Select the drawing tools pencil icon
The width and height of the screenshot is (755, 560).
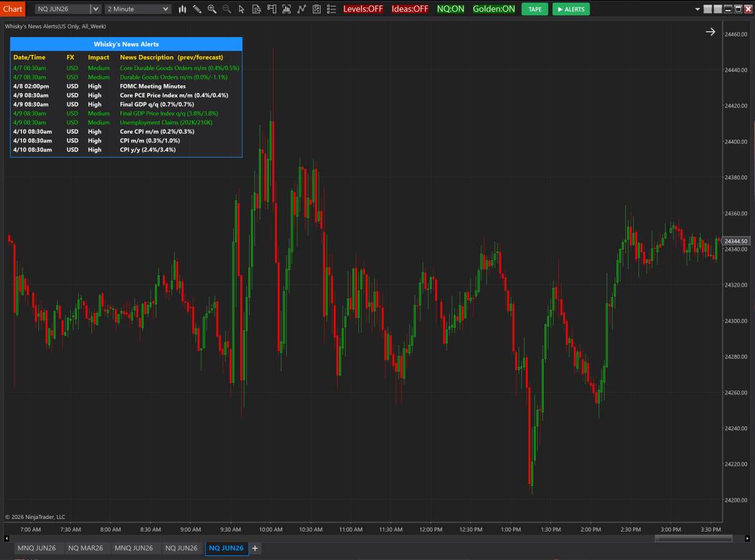[197, 9]
